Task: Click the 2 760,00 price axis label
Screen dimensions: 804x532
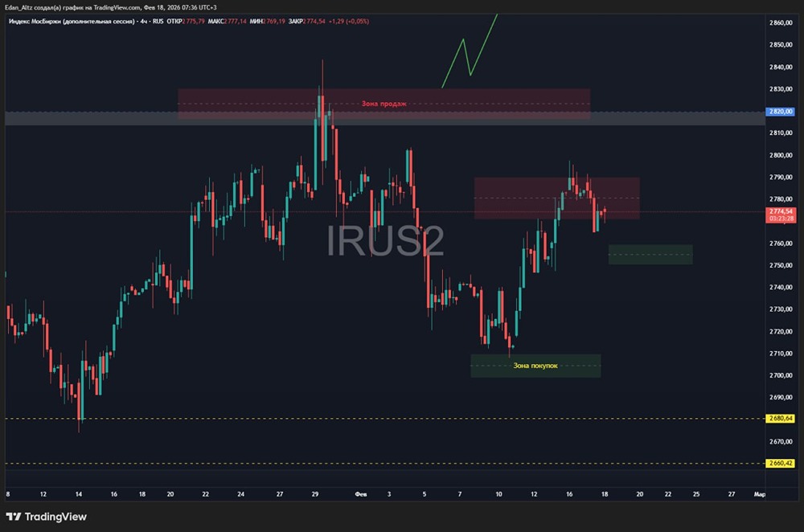Action: [x=781, y=243]
